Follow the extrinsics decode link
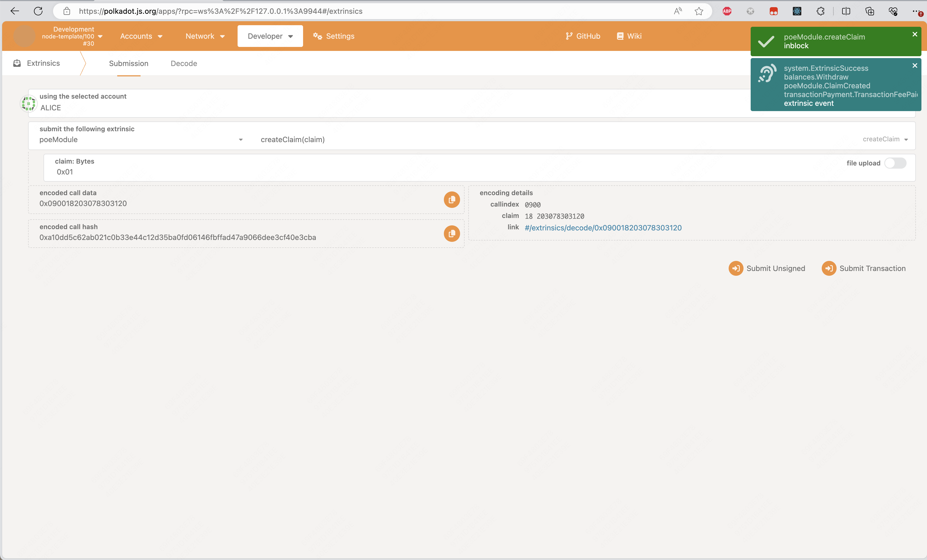 603,227
